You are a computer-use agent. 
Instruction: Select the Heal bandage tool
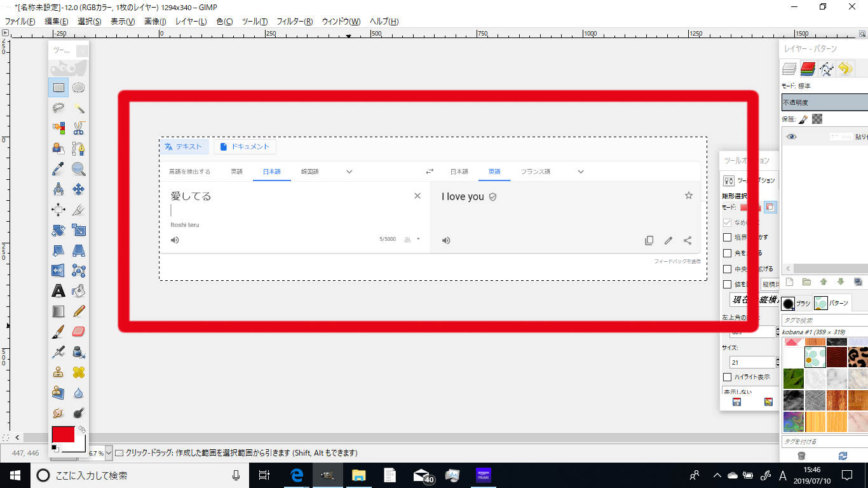pyautogui.click(x=79, y=372)
